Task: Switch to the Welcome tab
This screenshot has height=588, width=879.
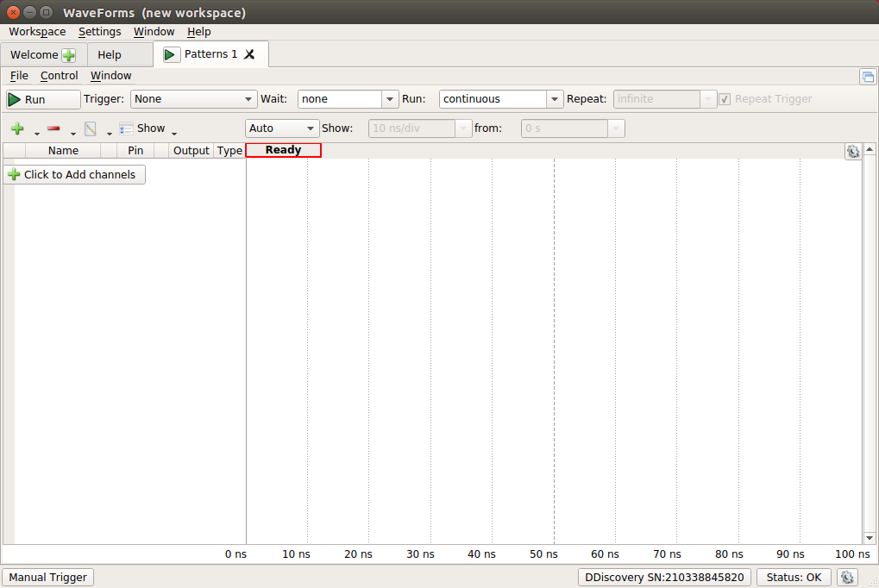Action: 35,55
